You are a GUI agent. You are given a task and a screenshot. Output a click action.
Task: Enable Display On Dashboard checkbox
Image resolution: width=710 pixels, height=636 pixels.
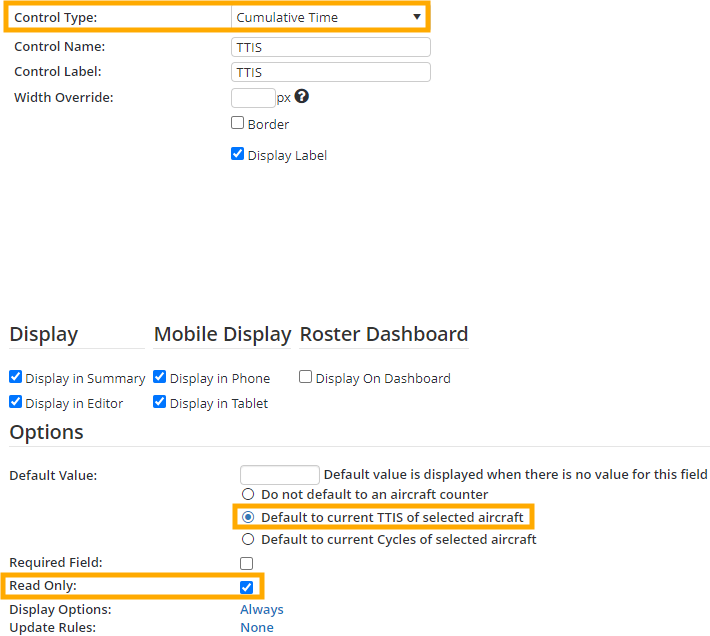pos(306,377)
